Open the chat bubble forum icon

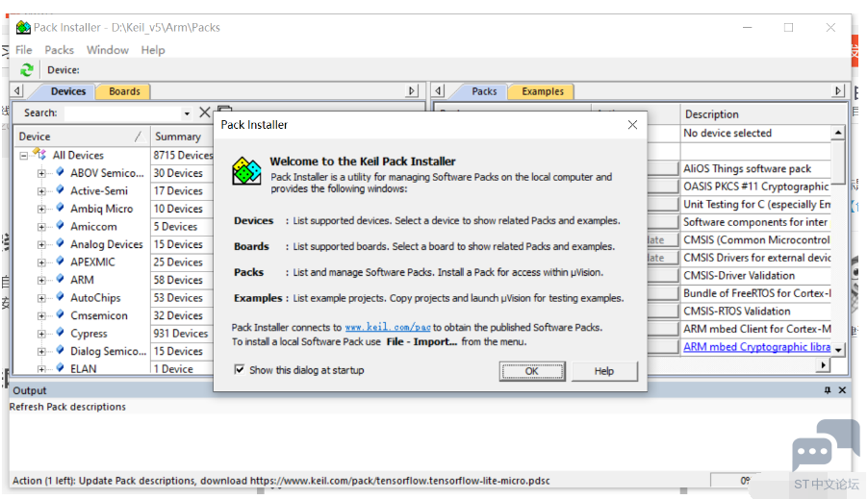[x=825, y=445]
